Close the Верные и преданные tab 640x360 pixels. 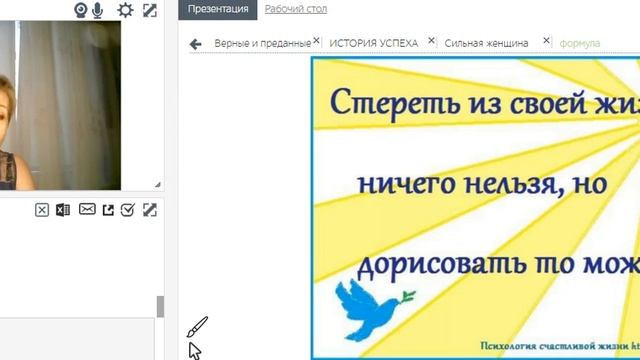coord(316,40)
